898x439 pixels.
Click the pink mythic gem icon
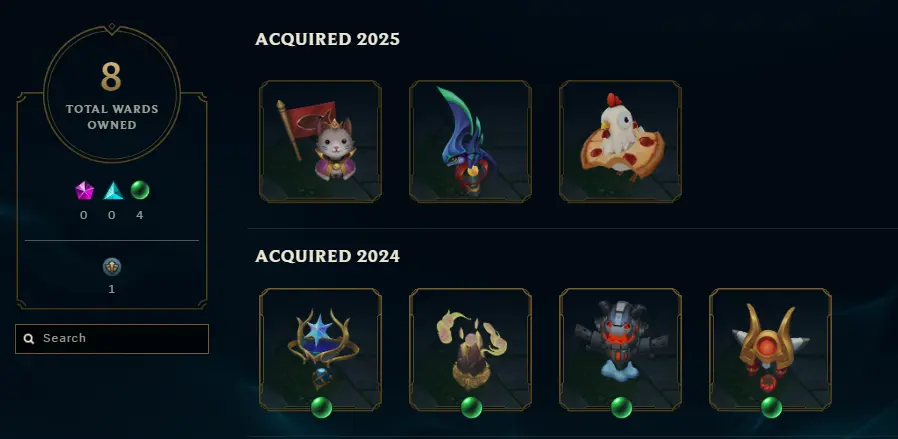coord(84,191)
